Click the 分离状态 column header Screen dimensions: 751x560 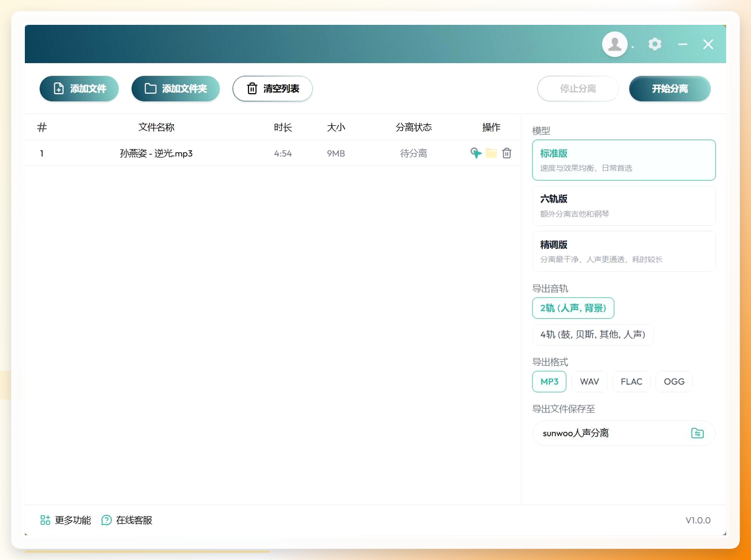414,127
